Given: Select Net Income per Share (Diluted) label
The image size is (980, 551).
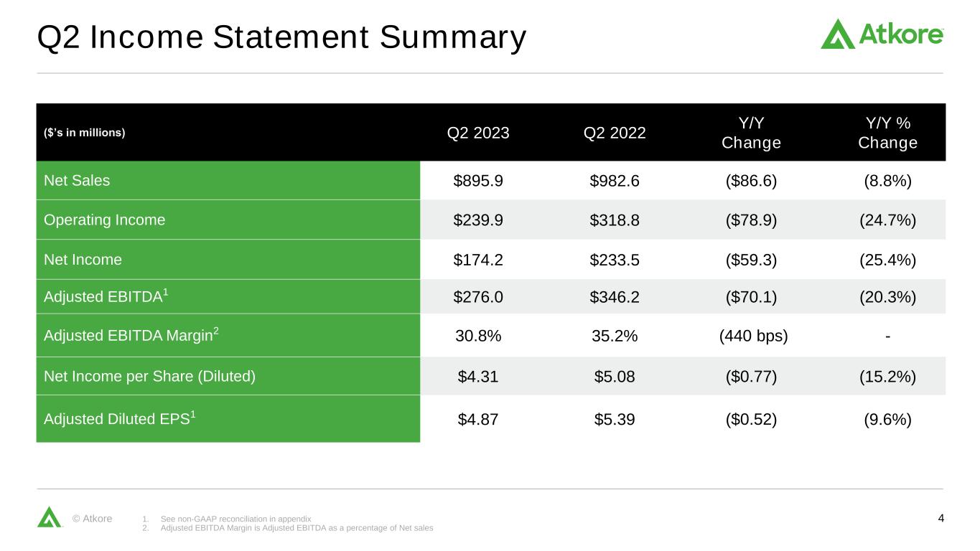Looking at the screenshot, I should 149,376.
